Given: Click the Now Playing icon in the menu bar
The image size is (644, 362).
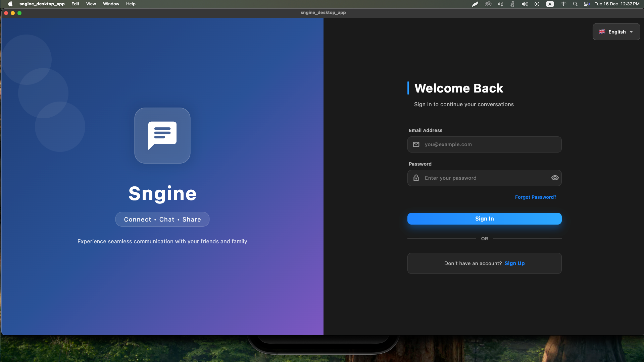Looking at the screenshot, I should click(537, 4).
